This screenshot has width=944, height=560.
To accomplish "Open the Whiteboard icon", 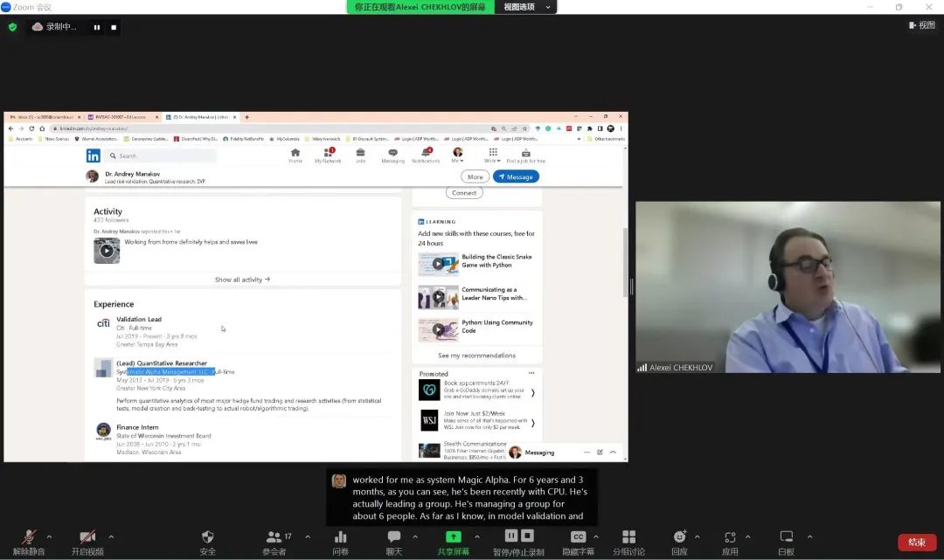I will [x=787, y=536].
